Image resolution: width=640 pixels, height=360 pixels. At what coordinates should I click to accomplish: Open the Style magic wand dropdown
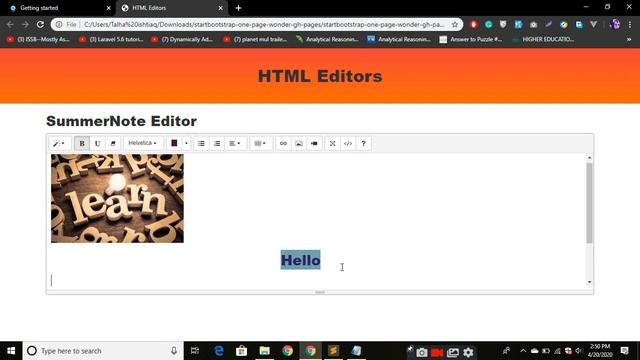(59, 143)
